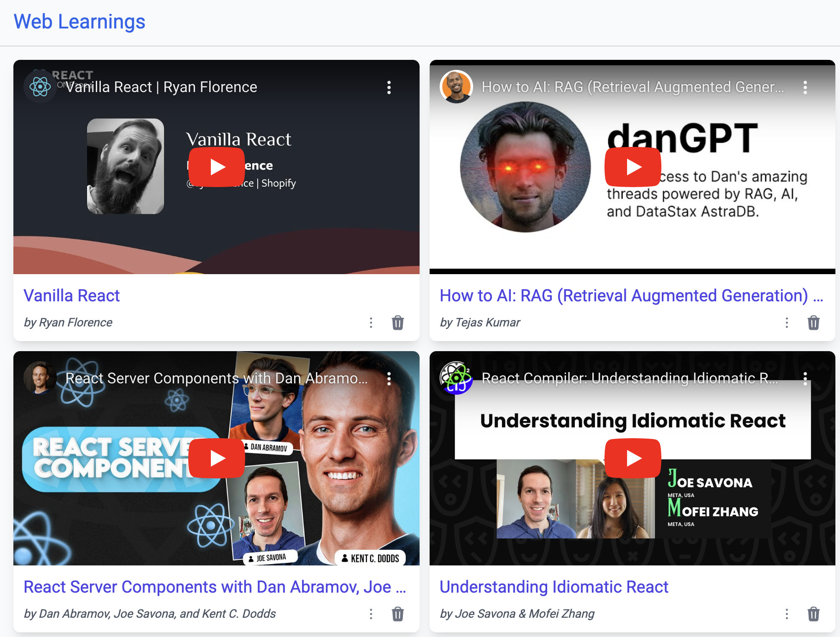Click YouTube title 'Vanilla React | Ryan Florence'
The height and width of the screenshot is (637, 840).
pyautogui.click(x=161, y=87)
